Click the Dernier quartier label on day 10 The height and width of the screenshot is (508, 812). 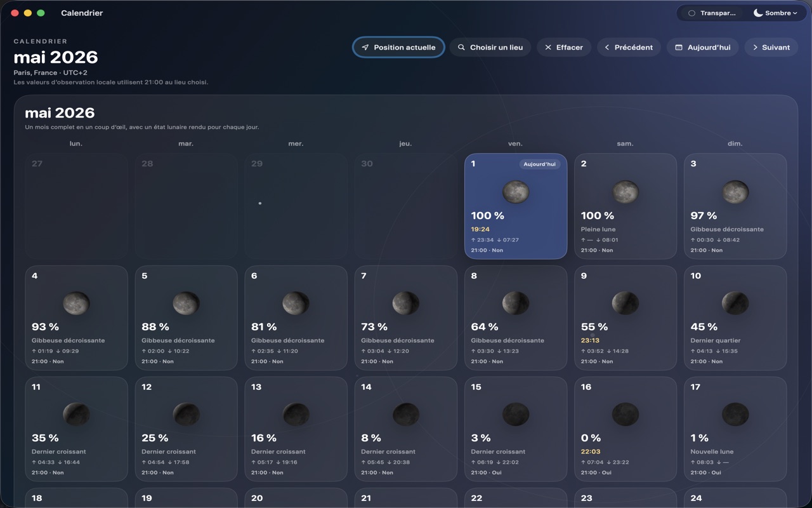(x=716, y=340)
